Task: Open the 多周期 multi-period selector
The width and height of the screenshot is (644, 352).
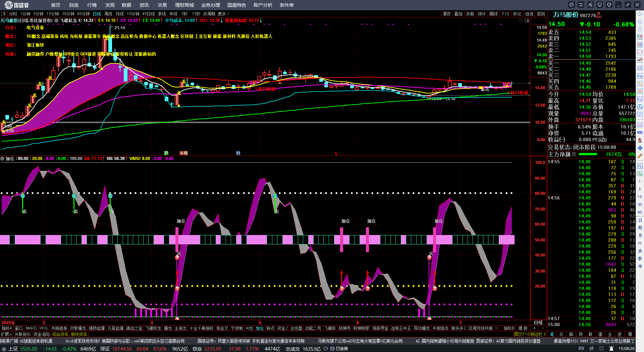Action: (x=209, y=14)
